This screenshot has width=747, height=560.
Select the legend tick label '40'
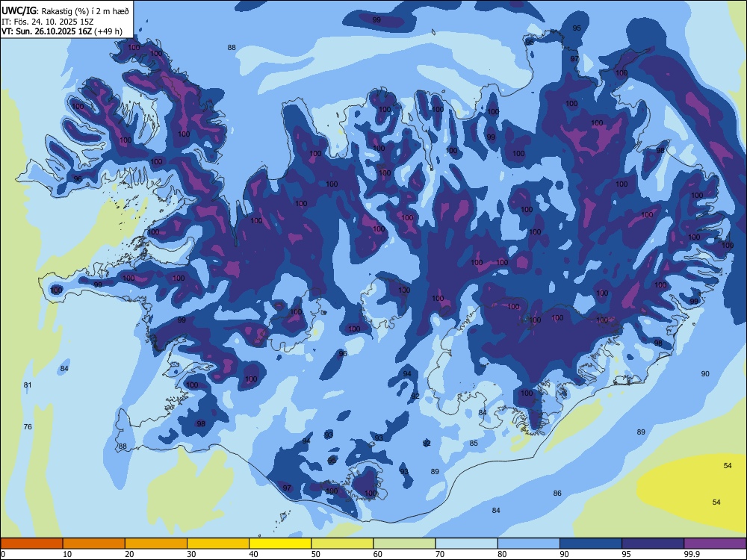(253, 554)
